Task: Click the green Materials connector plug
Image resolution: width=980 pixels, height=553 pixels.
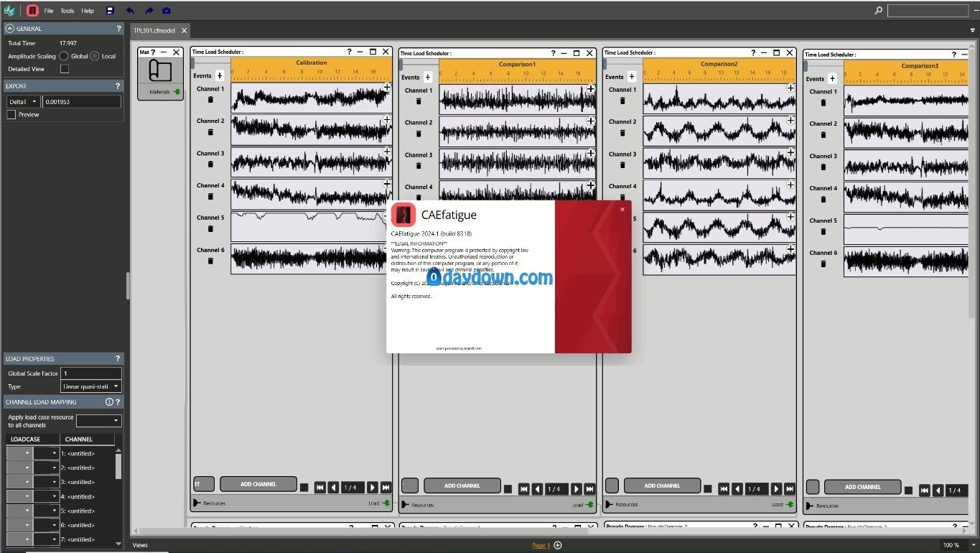Action: click(x=177, y=92)
